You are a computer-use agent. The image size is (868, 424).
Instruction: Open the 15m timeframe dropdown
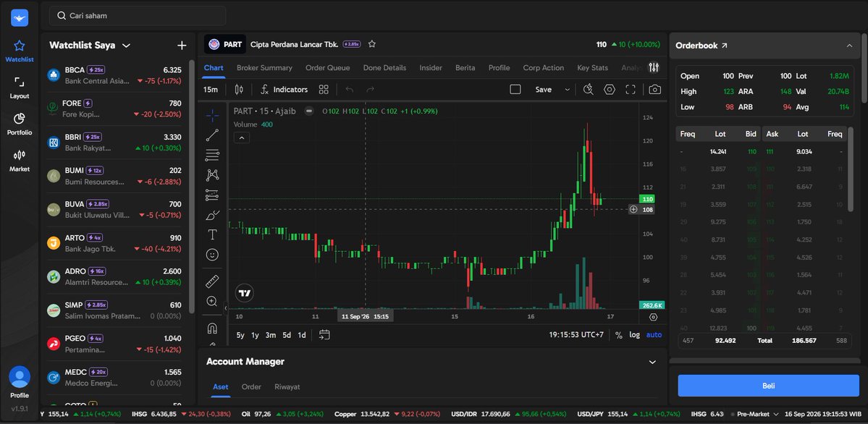click(x=211, y=89)
